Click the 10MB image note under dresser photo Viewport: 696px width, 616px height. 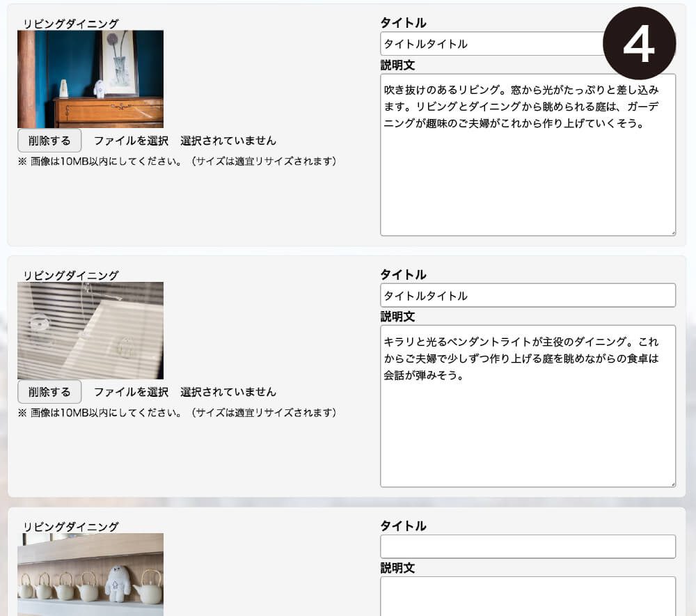tap(177, 161)
